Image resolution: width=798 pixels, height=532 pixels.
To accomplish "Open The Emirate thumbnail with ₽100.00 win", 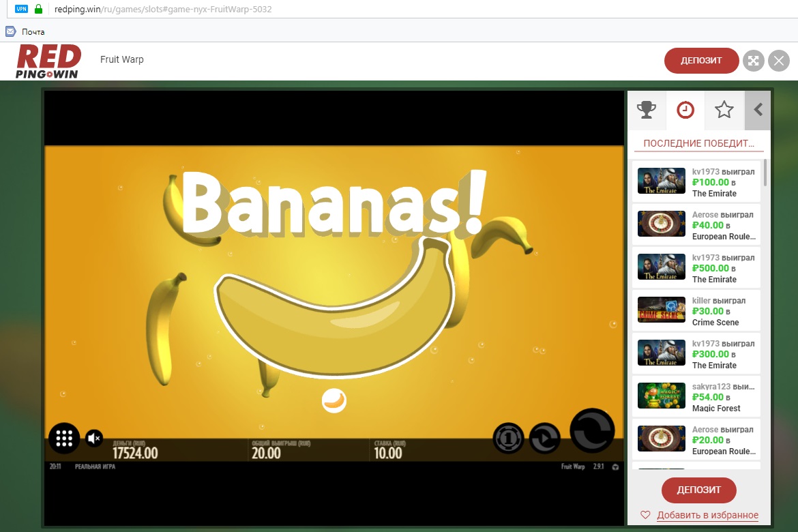I will [x=662, y=181].
